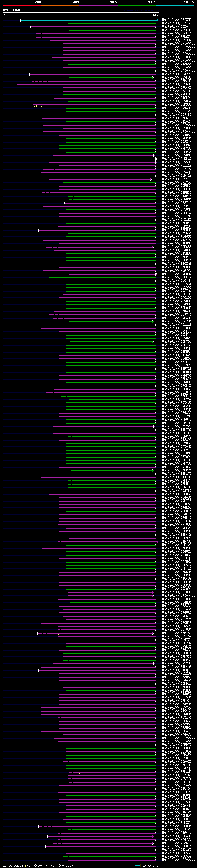
Task: Click hit UniRef100_C6TA91
Action: 177,457
